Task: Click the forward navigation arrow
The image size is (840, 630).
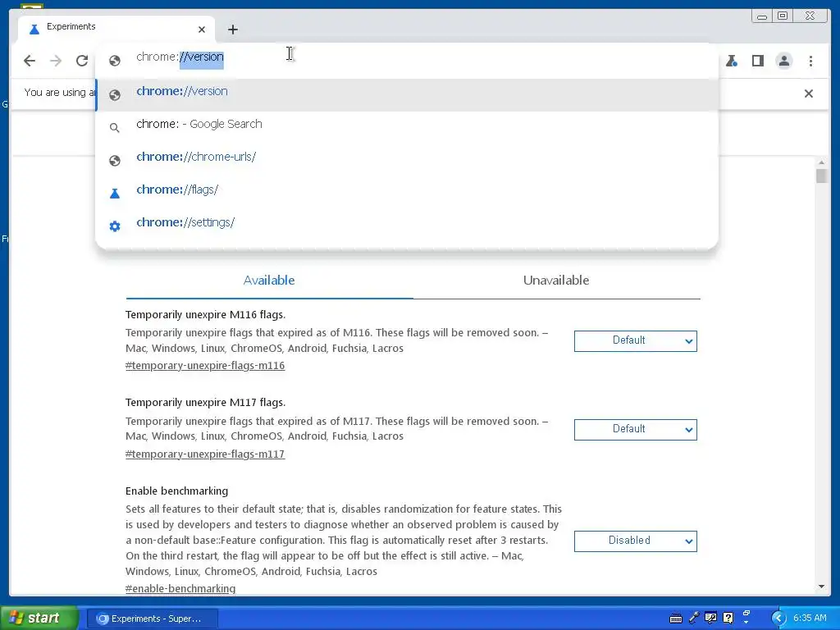Action: pyautogui.click(x=56, y=61)
